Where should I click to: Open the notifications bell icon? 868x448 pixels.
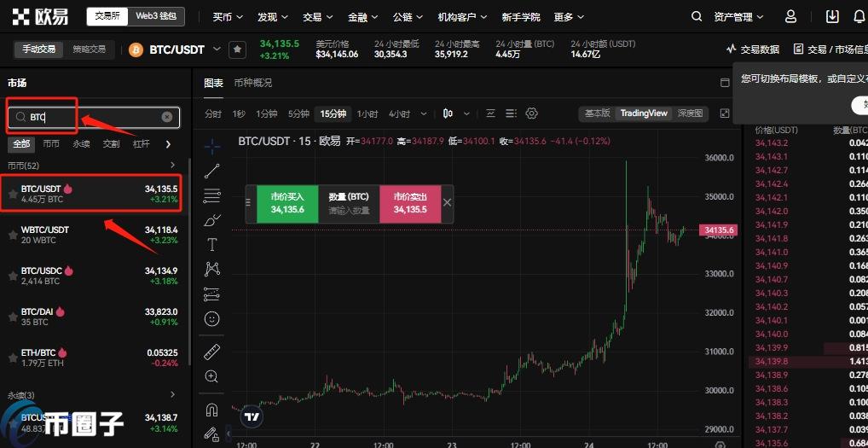coord(859,16)
